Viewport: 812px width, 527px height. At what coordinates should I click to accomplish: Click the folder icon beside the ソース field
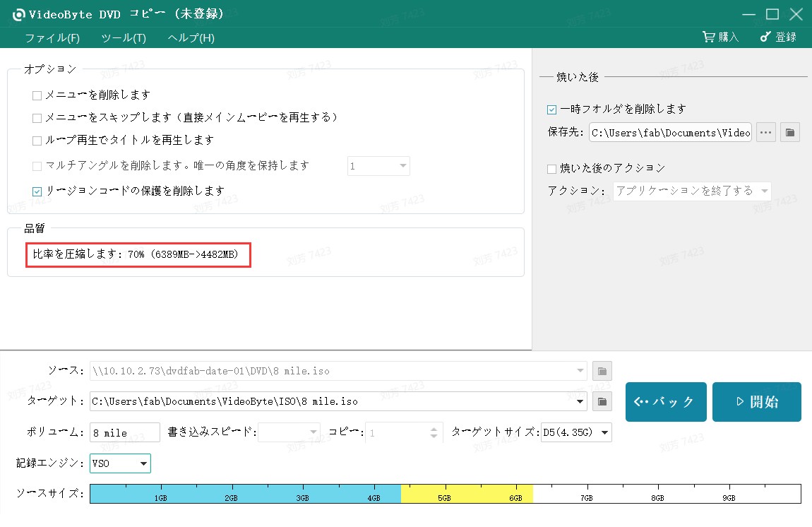(x=602, y=370)
